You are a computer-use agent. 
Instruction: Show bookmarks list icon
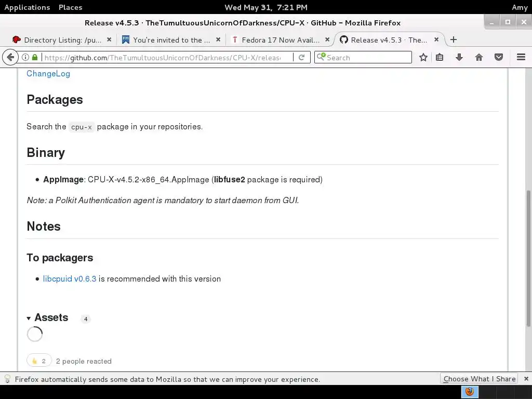coord(440,57)
